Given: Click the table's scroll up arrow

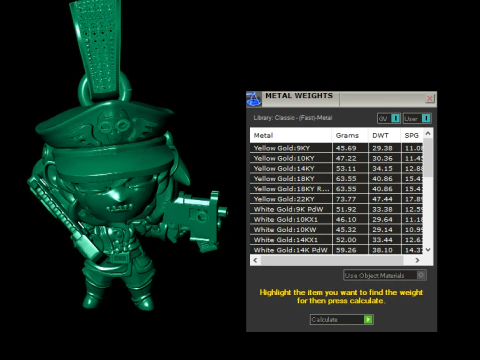Looking at the screenshot, I should [428, 133].
